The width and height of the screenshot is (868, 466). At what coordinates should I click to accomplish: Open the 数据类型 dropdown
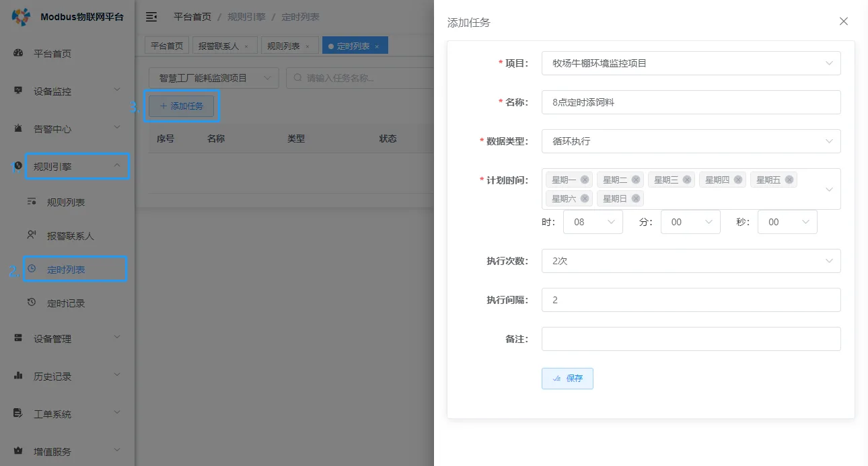(x=691, y=141)
